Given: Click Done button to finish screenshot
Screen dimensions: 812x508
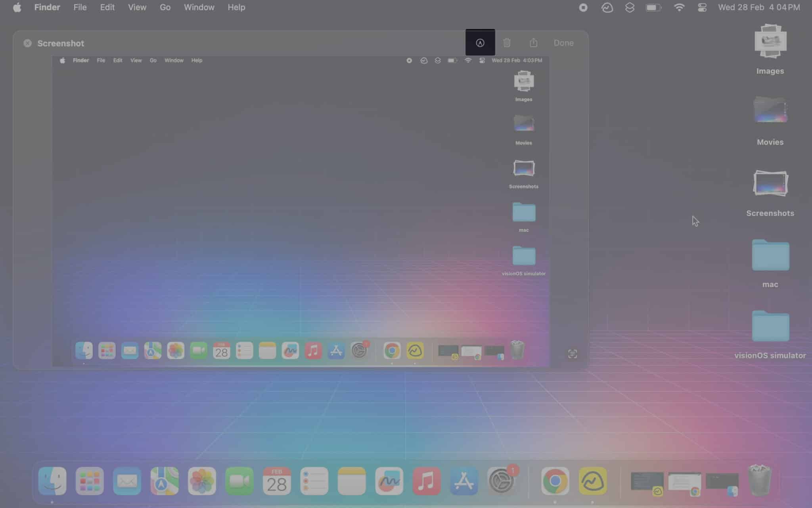Looking at the screenshot, I should point(563,42).
